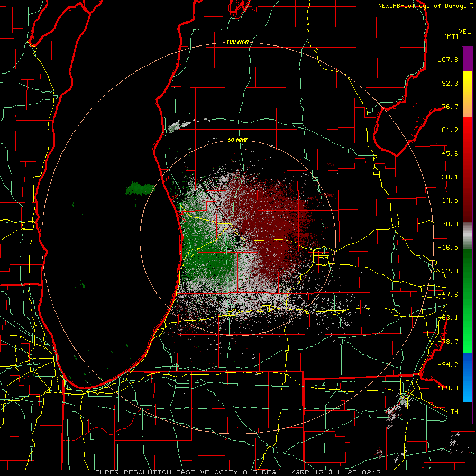The height and width of the screenshot is (476, 476).
Task: Click the -94.2 velocity scale value
Action: point(448,365)
